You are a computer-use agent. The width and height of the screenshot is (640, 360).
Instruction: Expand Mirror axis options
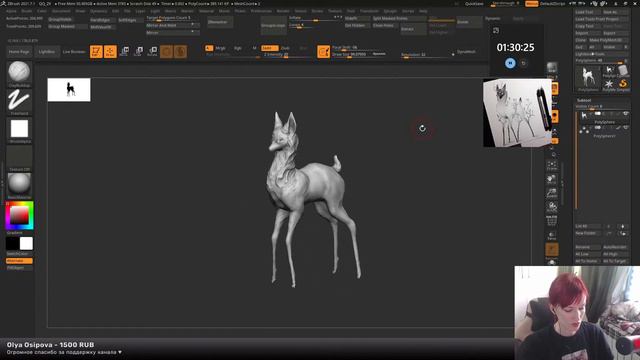coord(192,32)
